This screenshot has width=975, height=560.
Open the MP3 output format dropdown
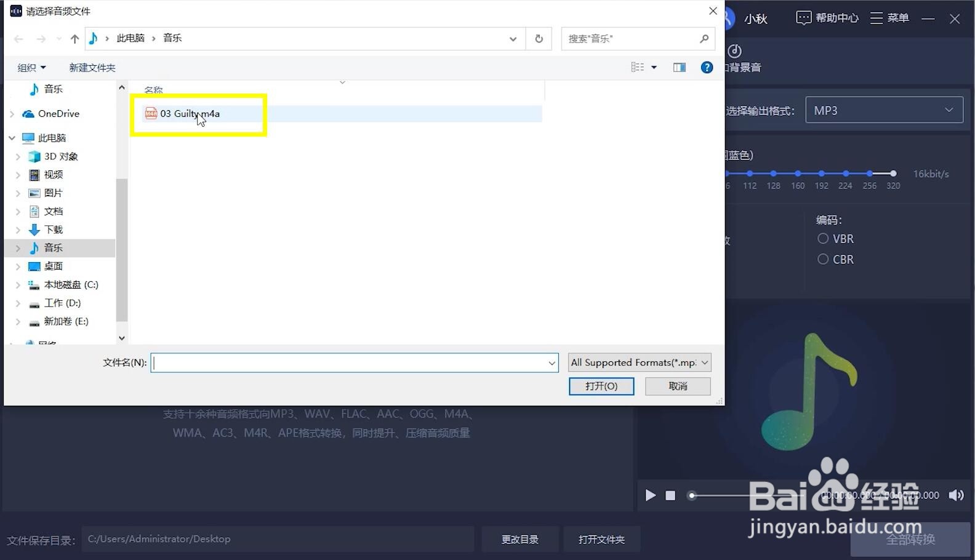click(x=884, y=110)
